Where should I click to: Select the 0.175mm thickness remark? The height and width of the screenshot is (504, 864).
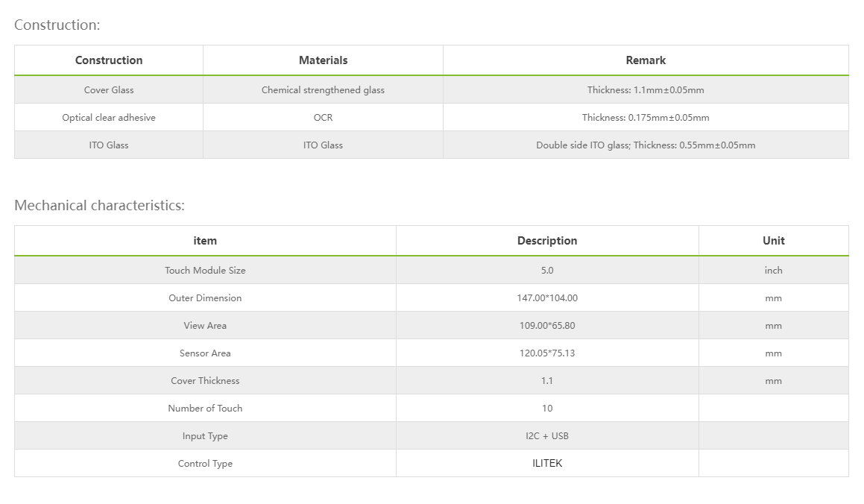pos(646,118)
